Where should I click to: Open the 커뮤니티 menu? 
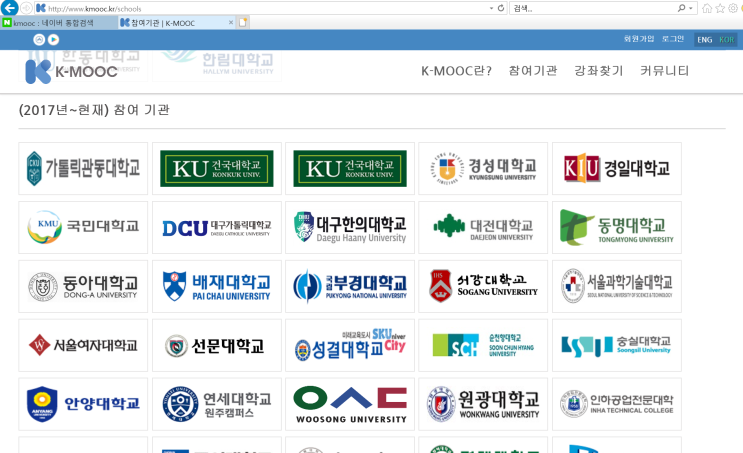[664, 71]
